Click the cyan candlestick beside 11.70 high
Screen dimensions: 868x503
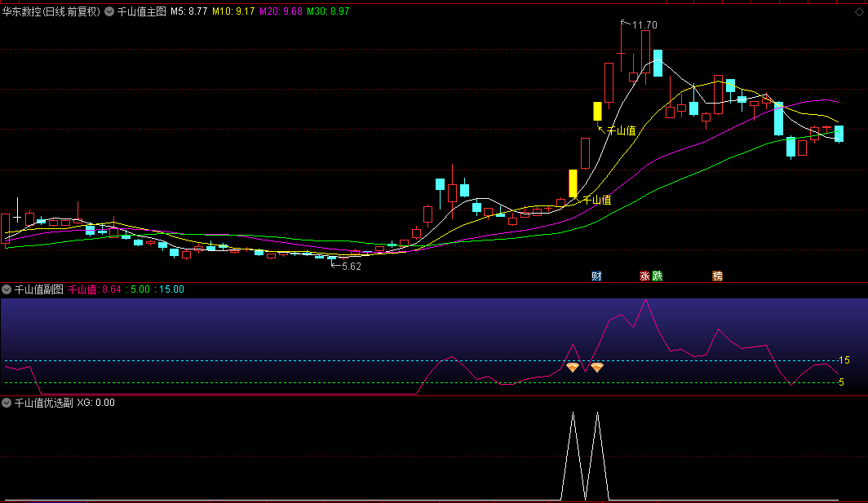(658, 63)
